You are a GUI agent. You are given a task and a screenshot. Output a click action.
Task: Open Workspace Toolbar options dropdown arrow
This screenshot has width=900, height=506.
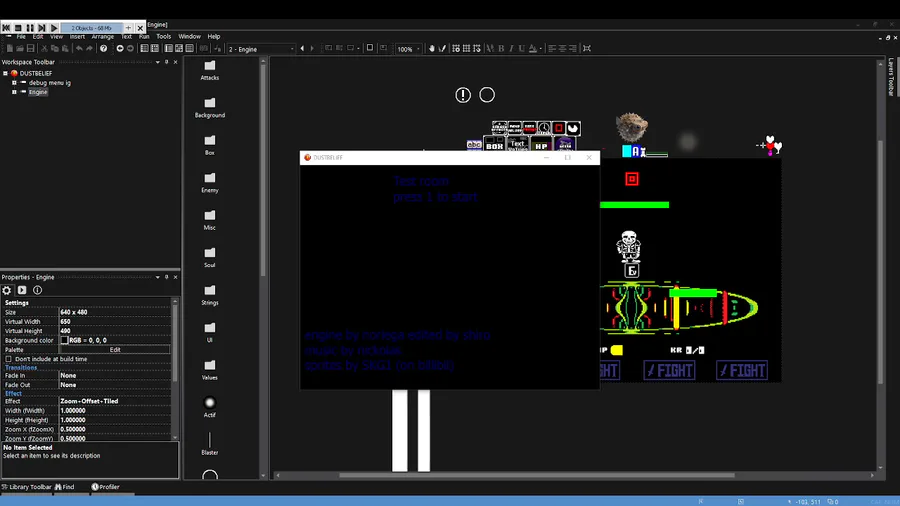click(158, 62)
